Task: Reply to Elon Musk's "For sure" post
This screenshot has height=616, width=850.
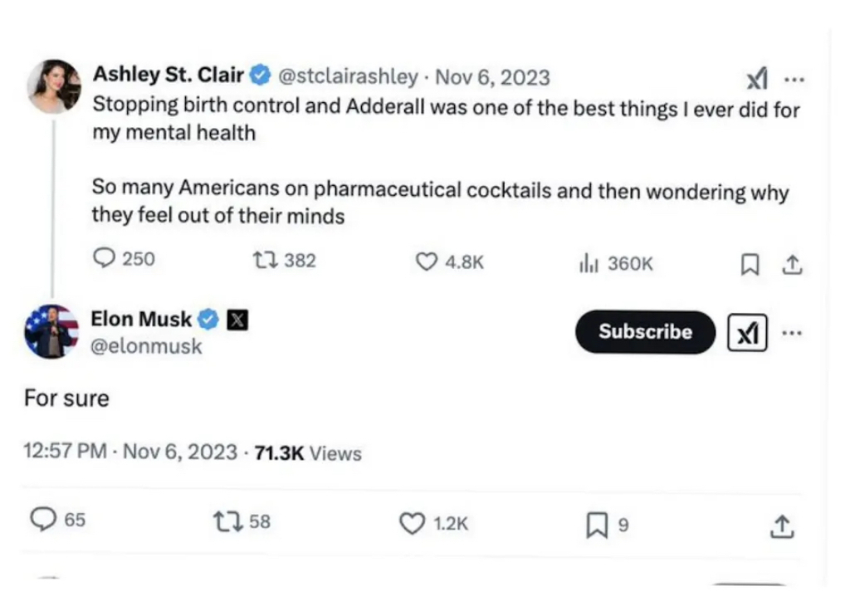Action: 43,521
